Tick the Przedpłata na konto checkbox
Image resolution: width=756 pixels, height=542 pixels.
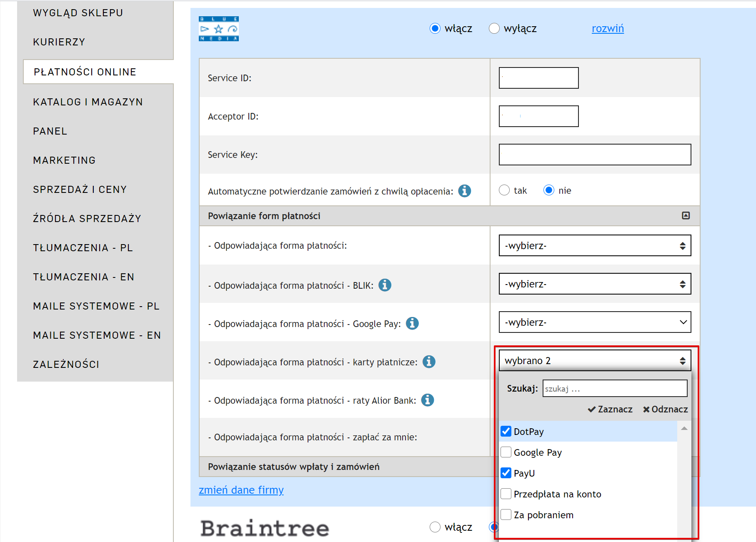pos(506,494)
